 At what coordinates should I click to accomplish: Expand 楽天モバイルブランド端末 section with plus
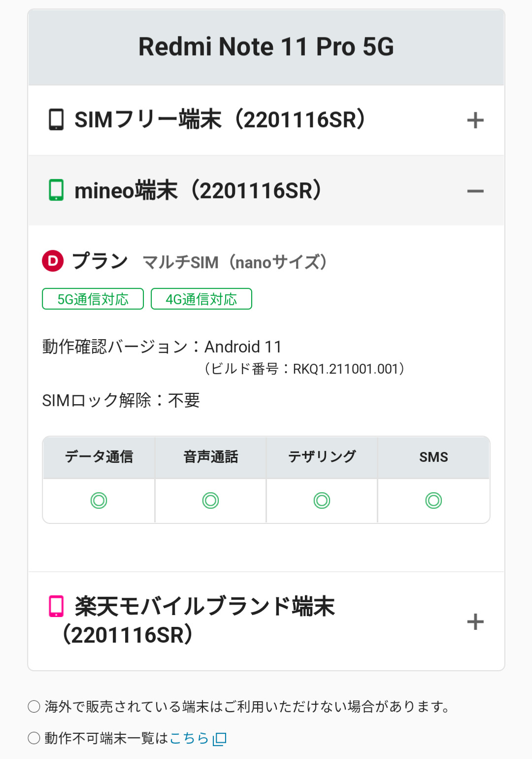[475, 621]
